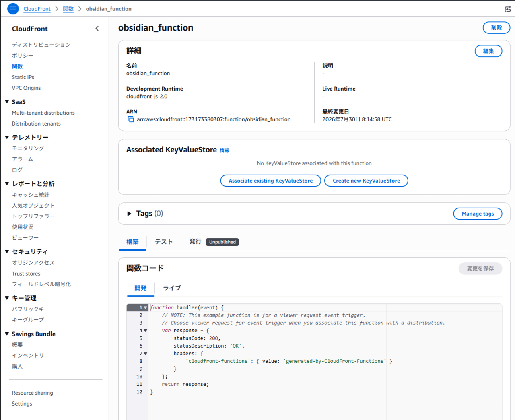Collapse the セキュリティ sidebar section

click(x=7, y=251)
